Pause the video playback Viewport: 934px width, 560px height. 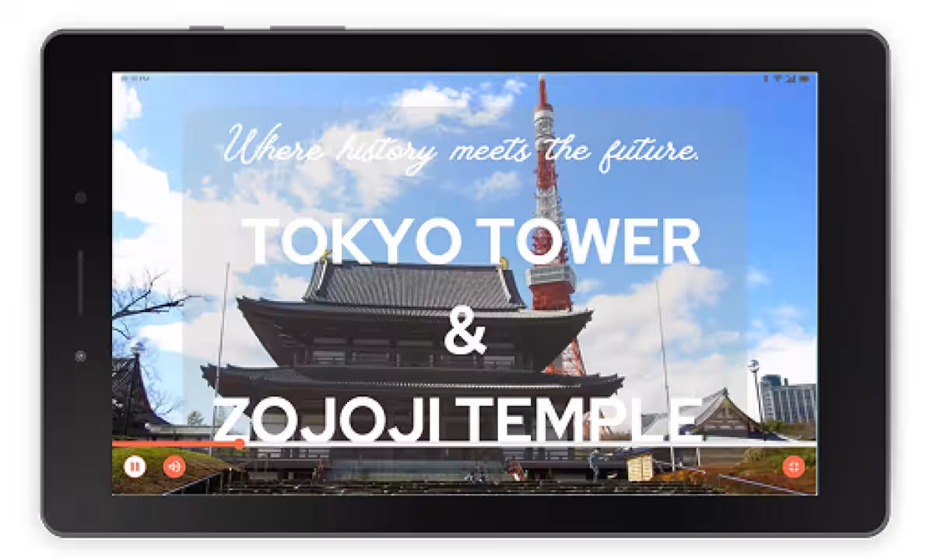click(x=135, y=467)
